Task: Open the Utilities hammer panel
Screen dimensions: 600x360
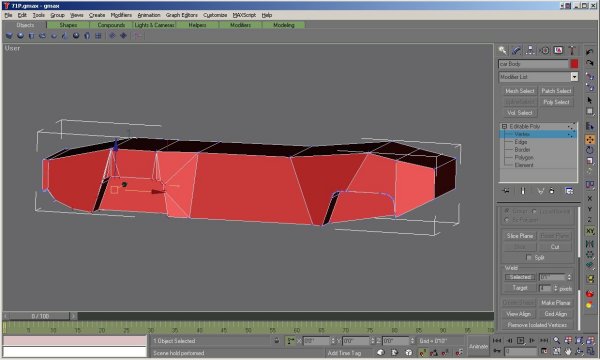Action: [572, 50]
